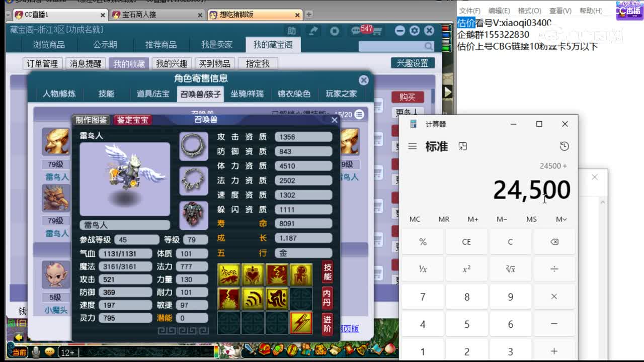Switch to 坐骑/祥瑞 tab

click(x=247, y=94)
